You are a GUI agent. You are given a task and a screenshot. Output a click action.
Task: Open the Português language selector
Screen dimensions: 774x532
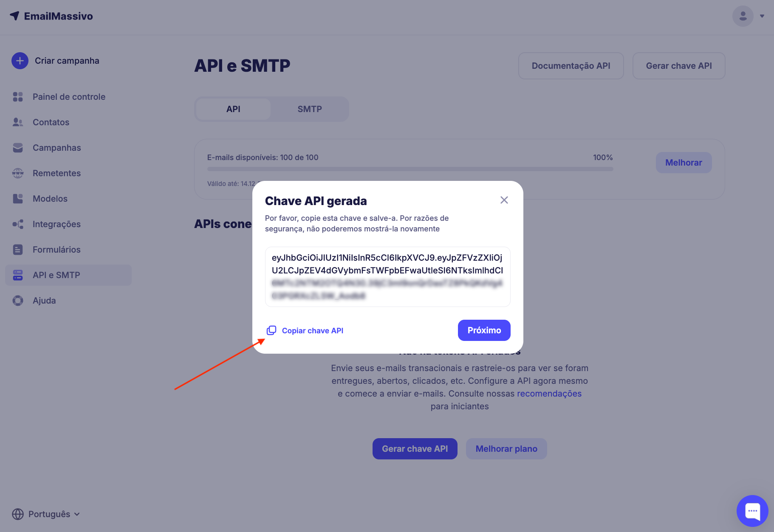(46, 514)
